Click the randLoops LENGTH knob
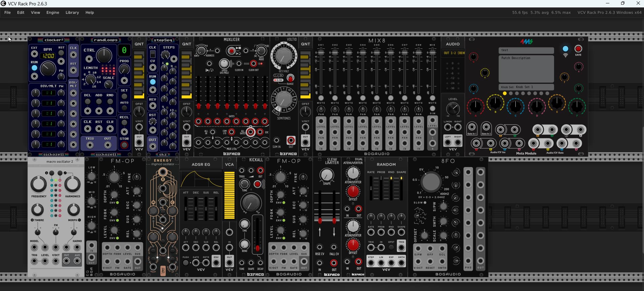Viewport: 644px width, 291px height. (90, 80)
